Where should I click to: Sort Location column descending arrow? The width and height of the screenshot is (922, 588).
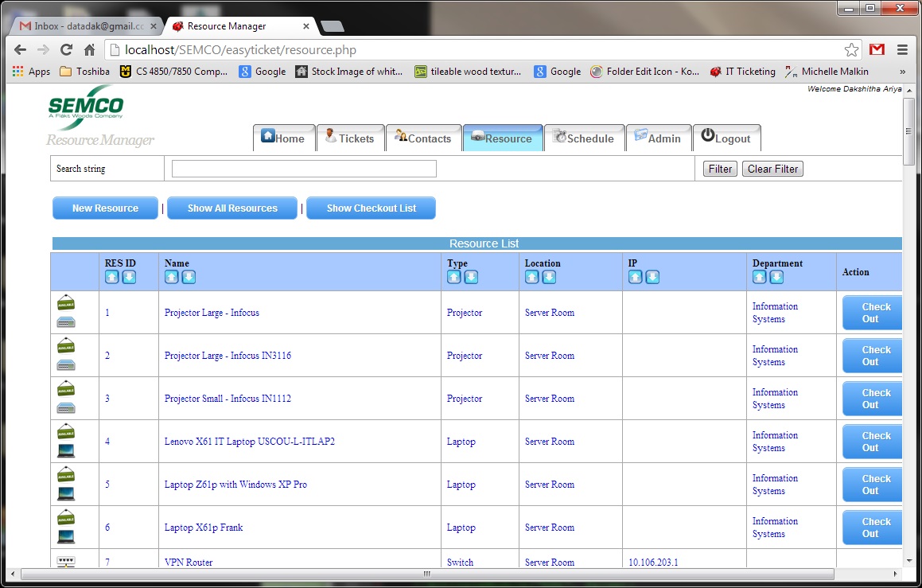[x=549, y=277]
